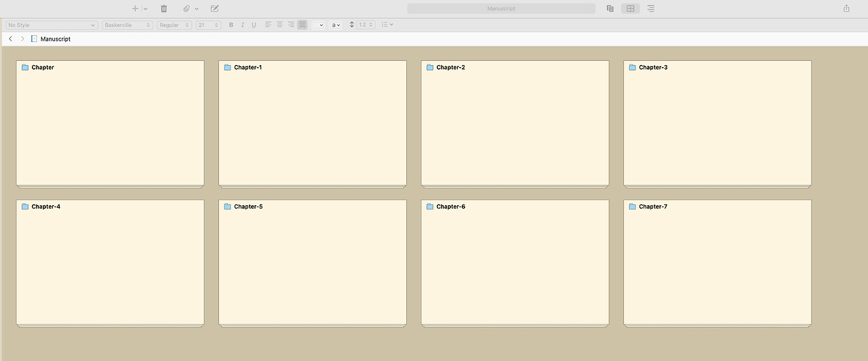
Task: Open the highlight color 'a' dropdown
Action: tap(336, 25)
